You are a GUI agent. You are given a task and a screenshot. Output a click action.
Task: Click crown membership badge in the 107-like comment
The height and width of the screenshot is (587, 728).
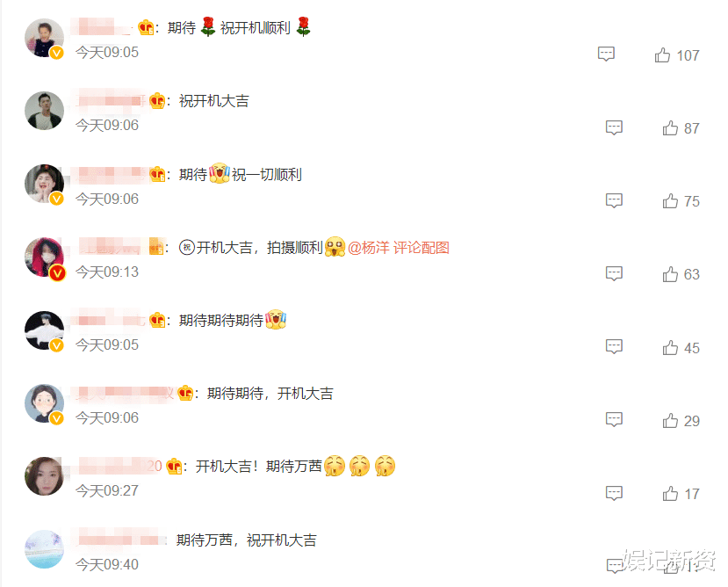point(147,27)
